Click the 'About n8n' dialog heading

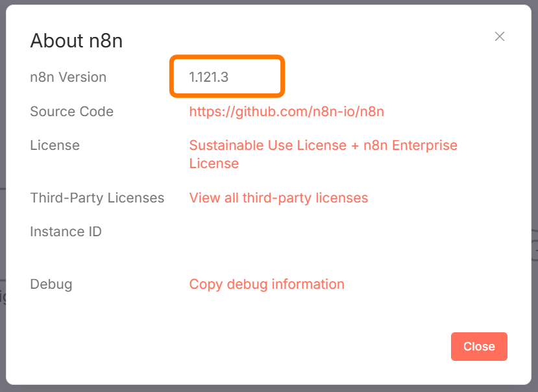(77, 41)
